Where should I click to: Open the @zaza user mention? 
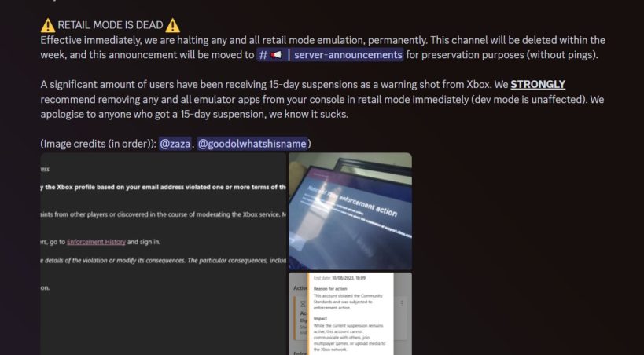point(175,144)
